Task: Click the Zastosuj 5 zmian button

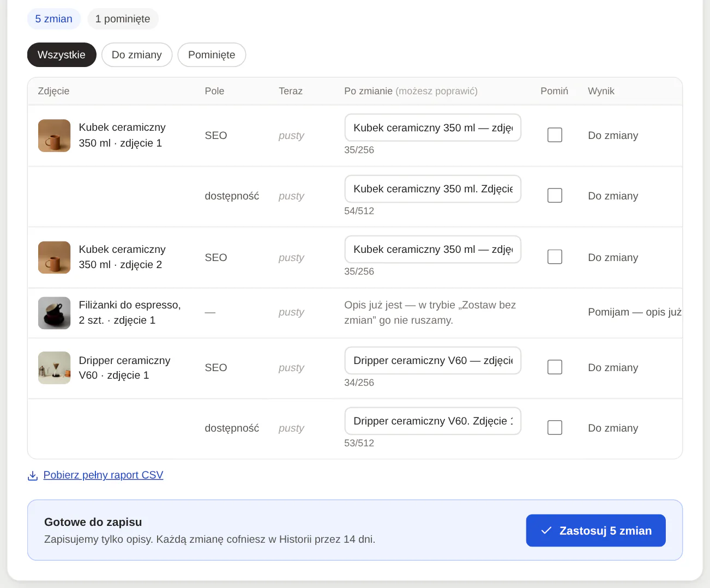Action: click(x=595, y=530)
